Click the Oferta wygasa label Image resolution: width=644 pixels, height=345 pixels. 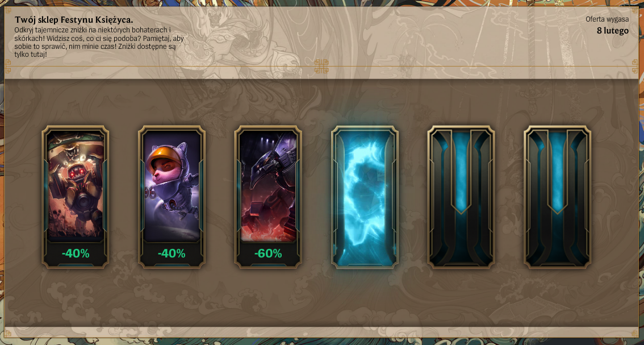coord(607,19)
